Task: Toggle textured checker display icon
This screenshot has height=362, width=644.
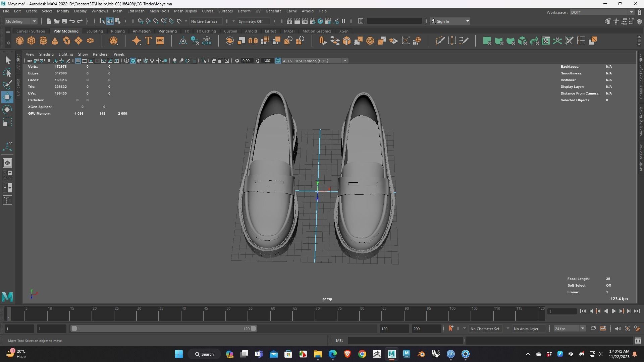Action: [152, 61]
